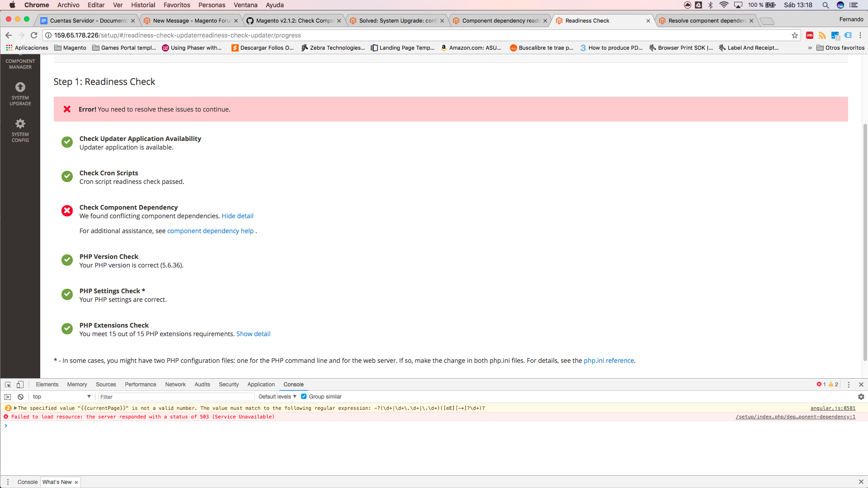Click the Hide detail link
The height and width of the screenshot is (488, 868).
(237, 216)
